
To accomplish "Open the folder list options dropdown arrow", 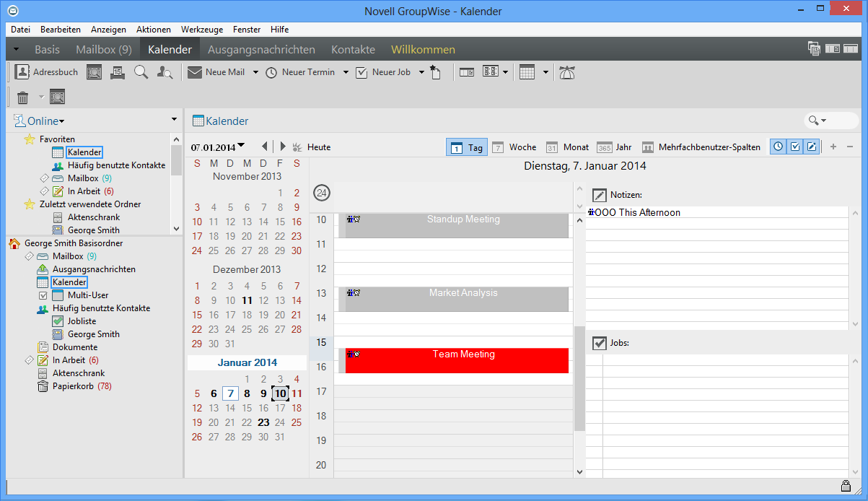I will click(174, 119).
